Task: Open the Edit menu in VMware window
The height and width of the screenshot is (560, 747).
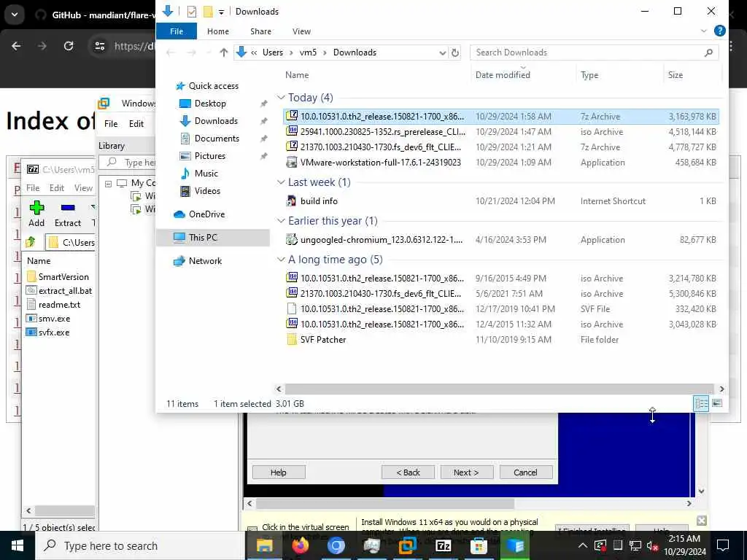Action: coord(136,124)
